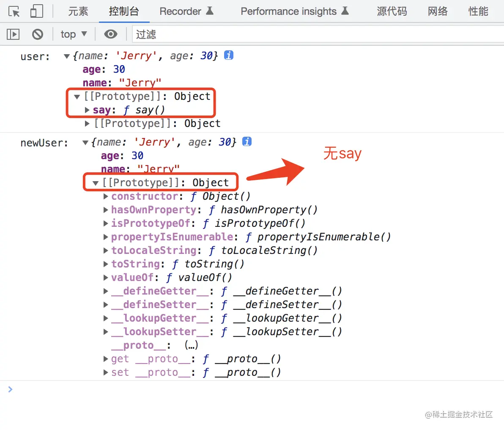Image resolution: width=504 pixels, height=430 pixels.
Task: Switch to the 元素 tab
Action: coord(78,11)
